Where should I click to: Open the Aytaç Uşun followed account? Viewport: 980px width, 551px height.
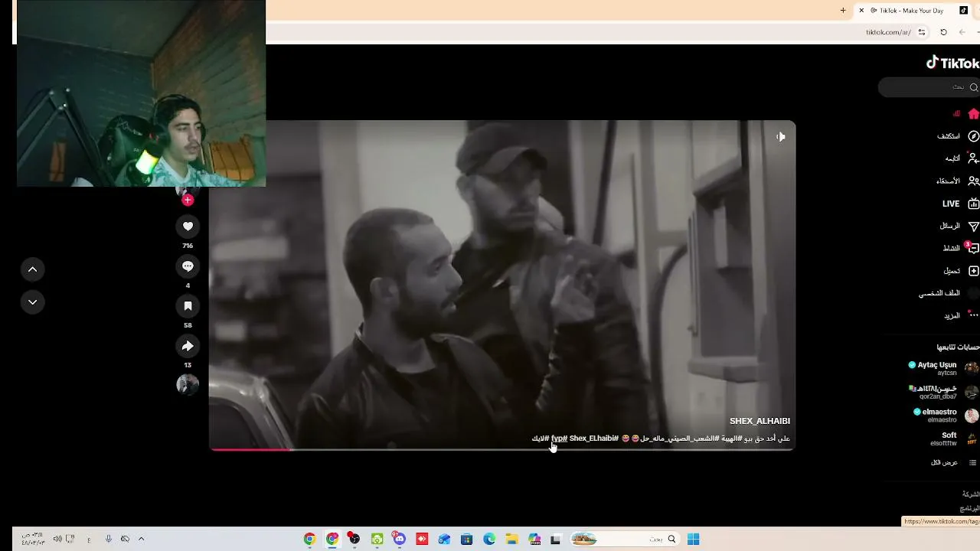[943, 368]
